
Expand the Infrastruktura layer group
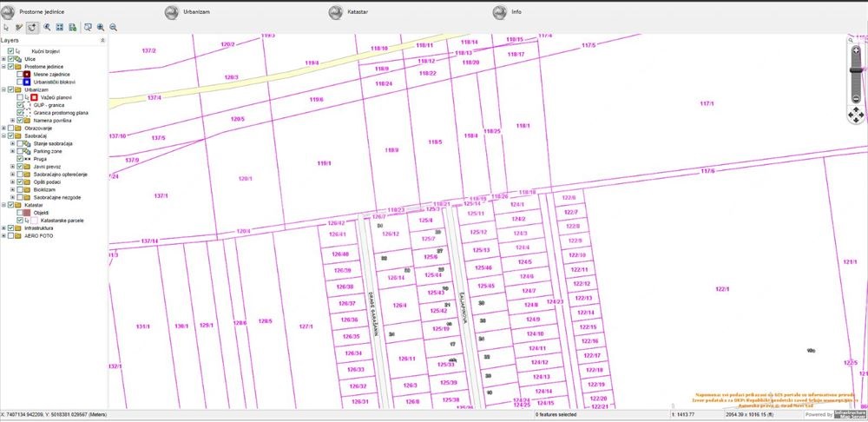click(x=3, y=228)
